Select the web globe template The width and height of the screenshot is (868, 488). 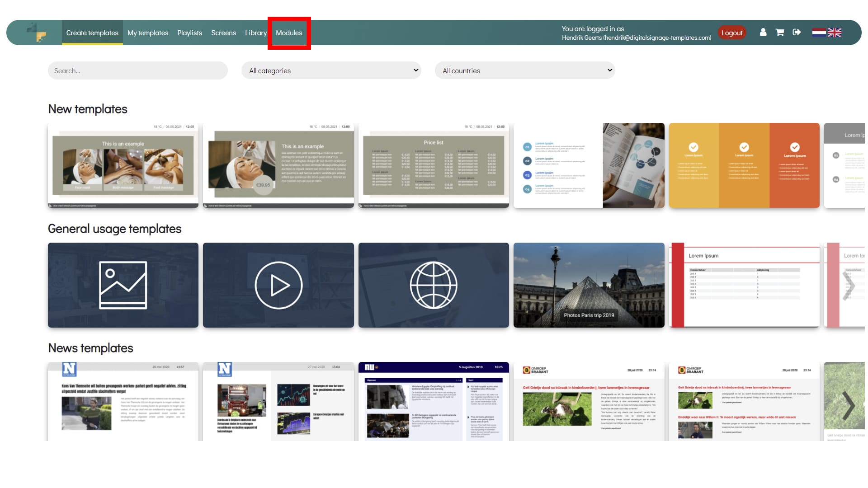pos(434,285)
